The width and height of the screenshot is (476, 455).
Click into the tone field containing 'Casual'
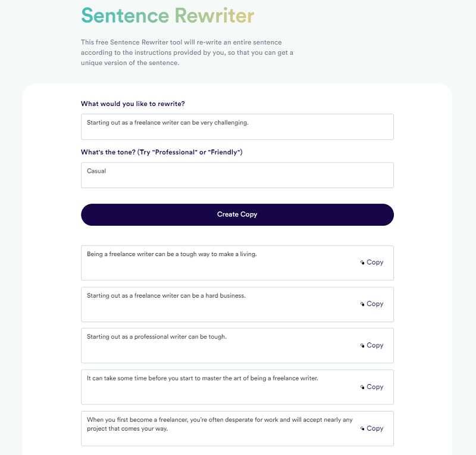(x=237, y=175)
